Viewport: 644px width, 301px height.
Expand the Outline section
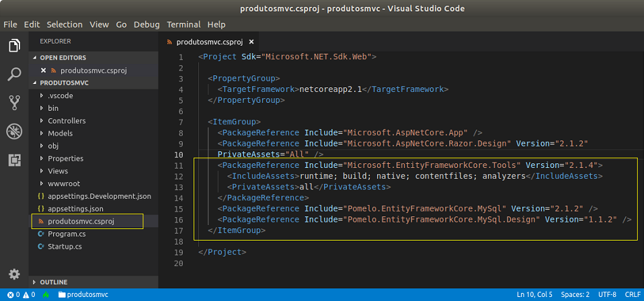(35, 282)
